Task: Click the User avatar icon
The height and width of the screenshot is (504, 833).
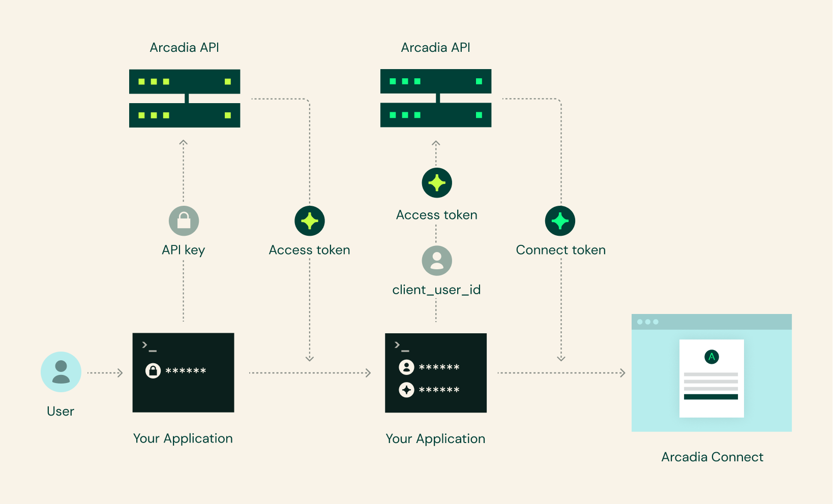Action: [61, 372]
